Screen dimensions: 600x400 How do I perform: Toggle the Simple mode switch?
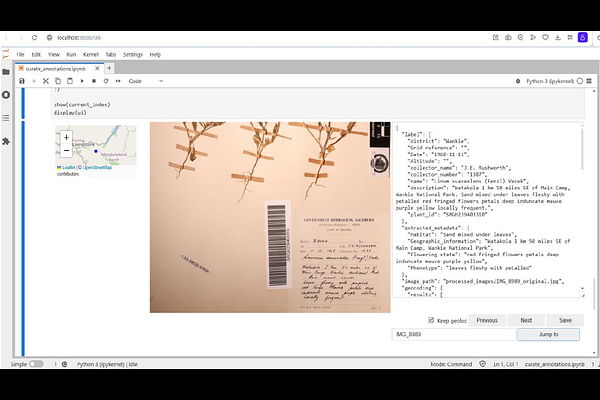36,364
